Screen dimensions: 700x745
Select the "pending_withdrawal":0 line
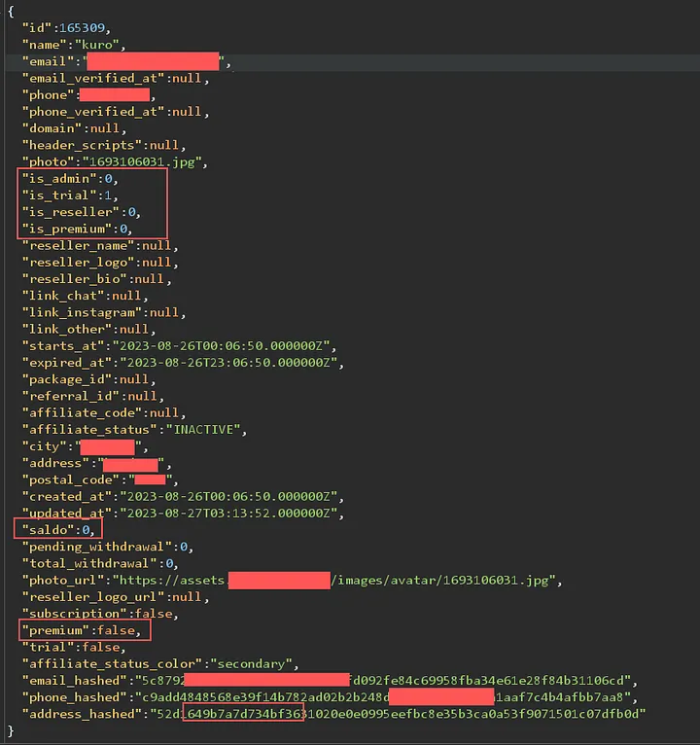(x=108, y=547)
